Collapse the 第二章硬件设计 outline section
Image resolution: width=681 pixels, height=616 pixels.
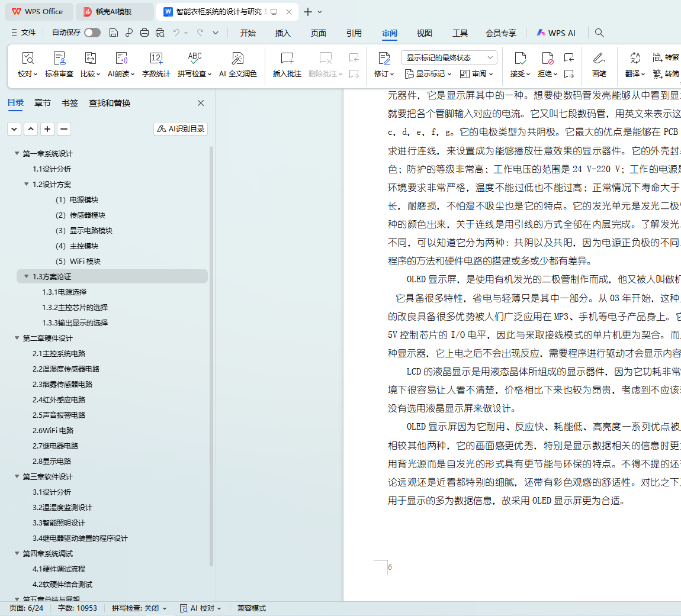pyautogui.click(x=17, y=338)
